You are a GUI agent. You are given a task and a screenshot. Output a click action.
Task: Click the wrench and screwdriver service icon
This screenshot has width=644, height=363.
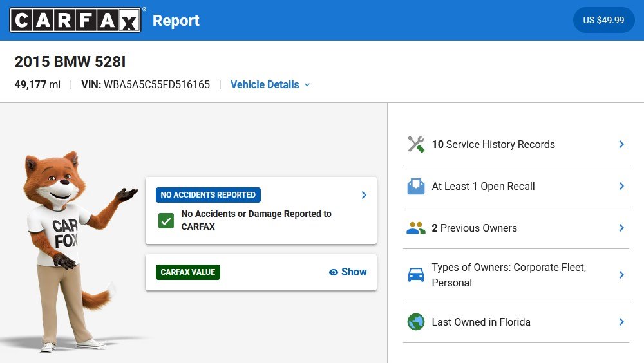(415, 144)
